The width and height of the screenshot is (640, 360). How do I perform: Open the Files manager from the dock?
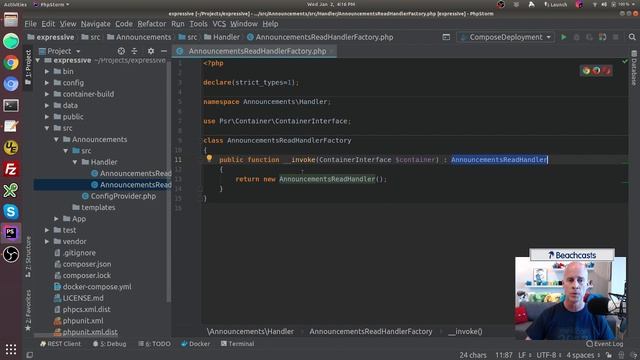coord(11,20)
